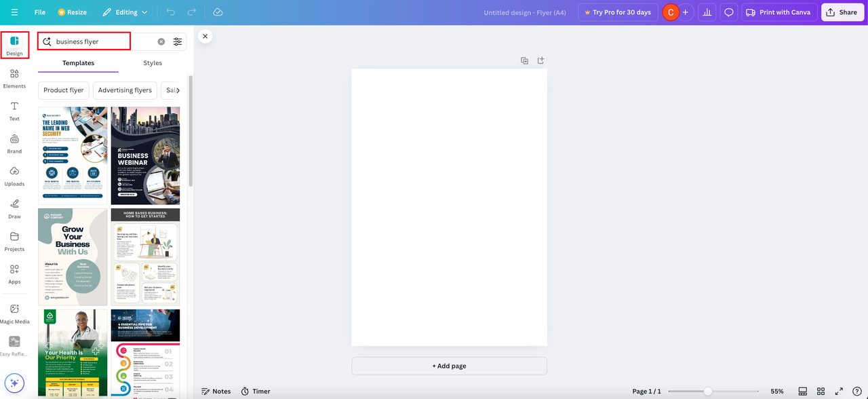Open the Notes panel
Image resolution: width=868 pixels, height=399 pixels.
click(216, 392)
